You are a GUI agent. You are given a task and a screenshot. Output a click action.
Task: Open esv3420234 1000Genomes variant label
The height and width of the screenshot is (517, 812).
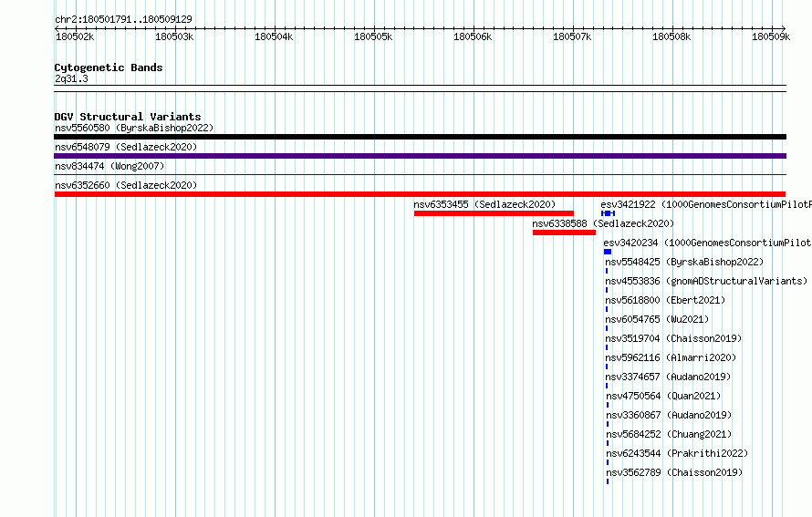pyautogui.click(x=707, y=243)
